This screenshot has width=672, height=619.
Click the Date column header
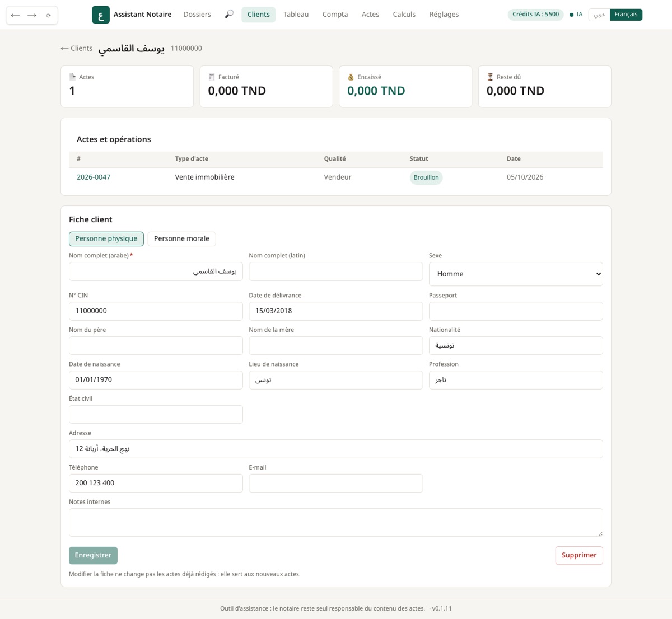coord(514,159)
